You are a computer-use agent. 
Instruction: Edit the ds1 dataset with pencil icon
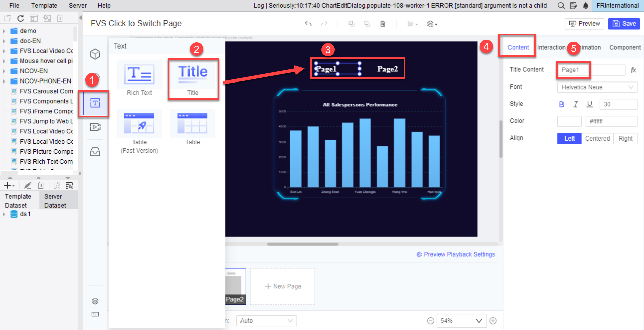(28, 185)
